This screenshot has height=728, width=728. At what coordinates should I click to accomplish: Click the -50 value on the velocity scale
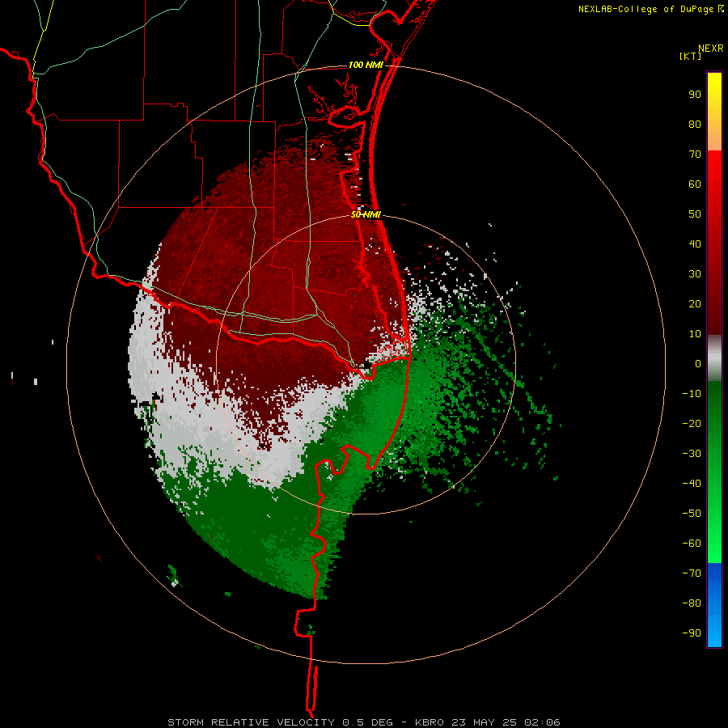692,514
